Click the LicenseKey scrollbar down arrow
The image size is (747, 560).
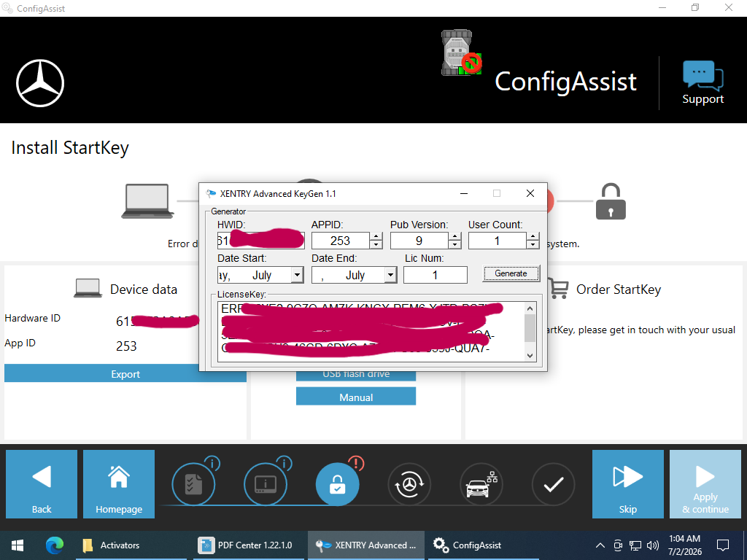530,356
